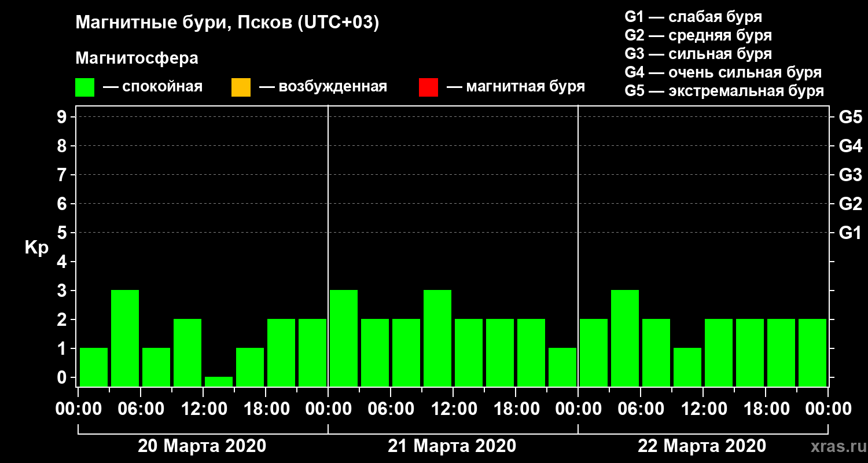
Task: Select the 'G4 — очень сильная буря' legend line
Action: [x=723, y=72]
